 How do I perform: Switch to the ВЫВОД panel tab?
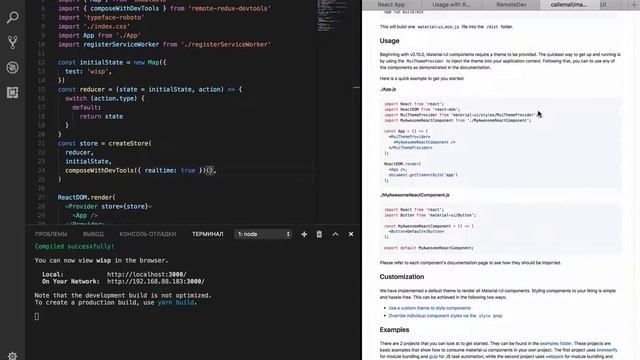tap(93, 234)
